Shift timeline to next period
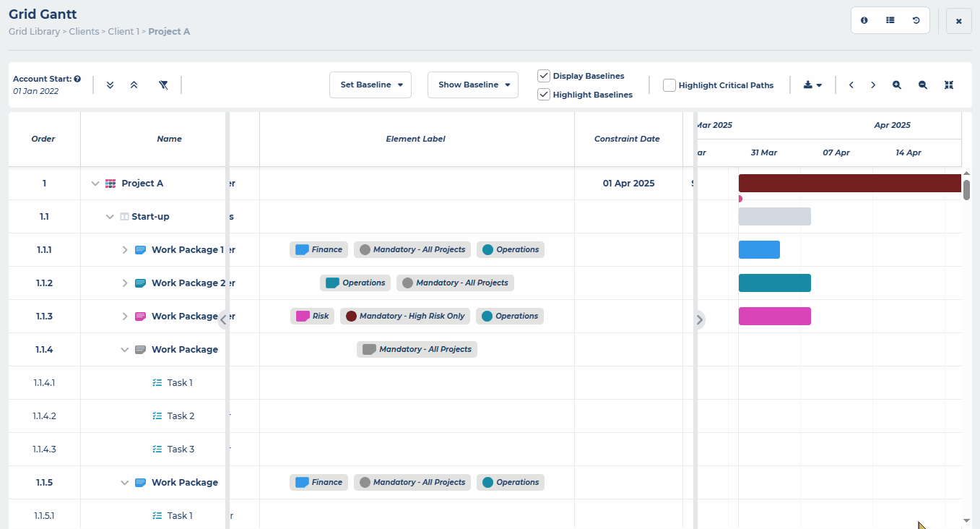980x529 pixels. [x=873, y=85]
